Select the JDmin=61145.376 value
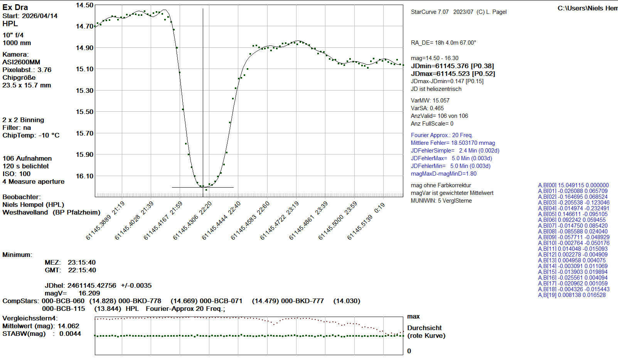This screenshot has height=364, width=618. [452, 66]
